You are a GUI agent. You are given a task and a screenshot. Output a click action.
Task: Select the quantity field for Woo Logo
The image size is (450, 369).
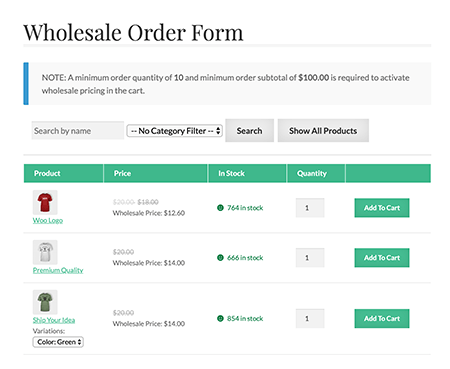310,208
